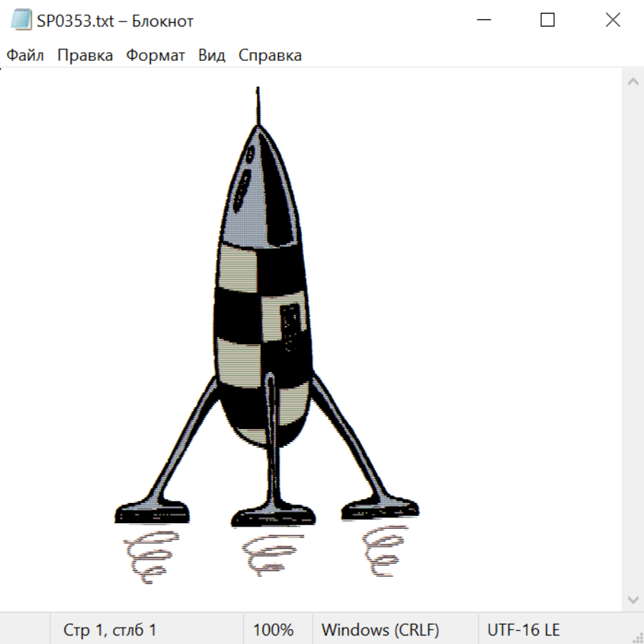This screenshot has height=644, width=644.
Task: Click the SP0353.txt title bar text
Action: click(x=114, y=21)
